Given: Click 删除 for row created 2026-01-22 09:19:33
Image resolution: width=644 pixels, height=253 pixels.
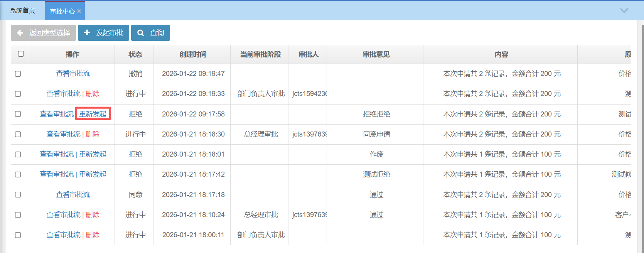Looking at the screenshot, I should pyautogui.click(x=93, y=94).
